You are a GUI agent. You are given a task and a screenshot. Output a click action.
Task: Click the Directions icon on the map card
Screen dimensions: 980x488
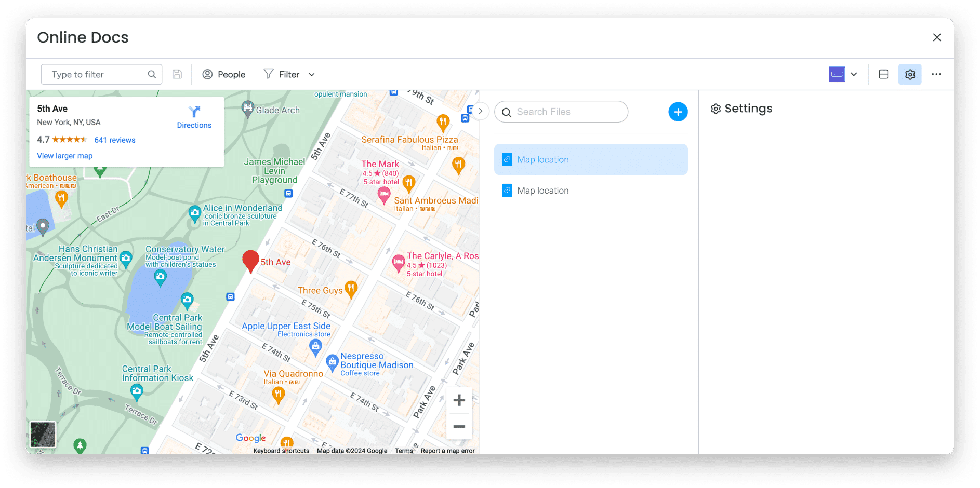point(194,112)
